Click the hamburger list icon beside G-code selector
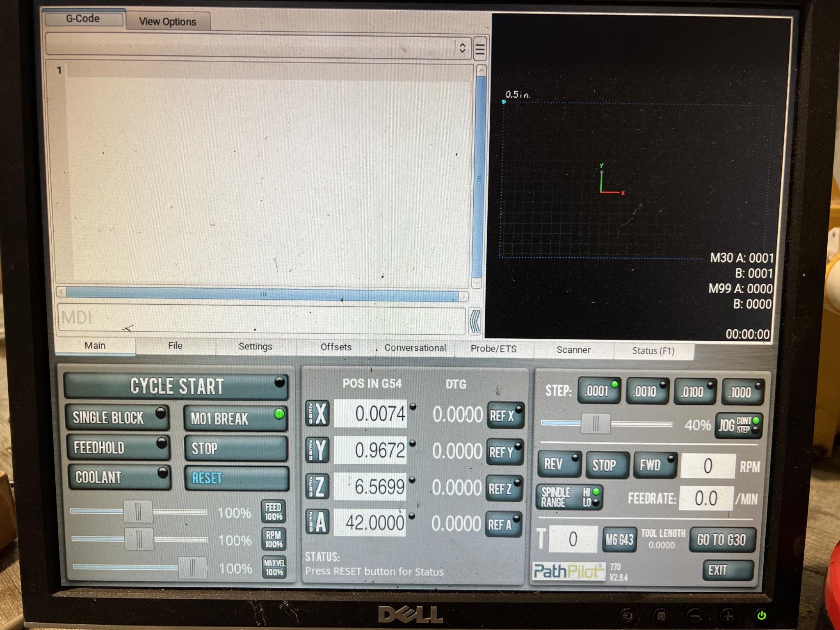The height and width of the screenshot is (630, 840). pyautogui.click(x=479, y=49)
